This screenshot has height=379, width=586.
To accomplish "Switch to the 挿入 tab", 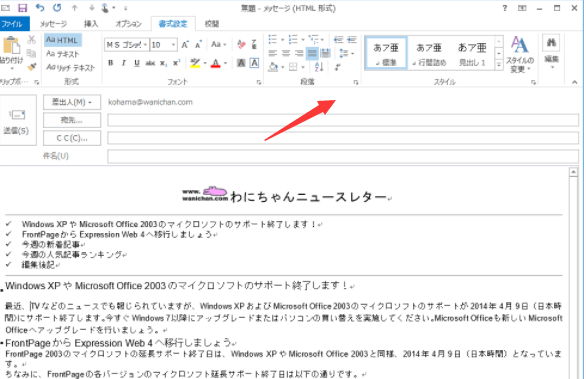I will coord(91,24).
